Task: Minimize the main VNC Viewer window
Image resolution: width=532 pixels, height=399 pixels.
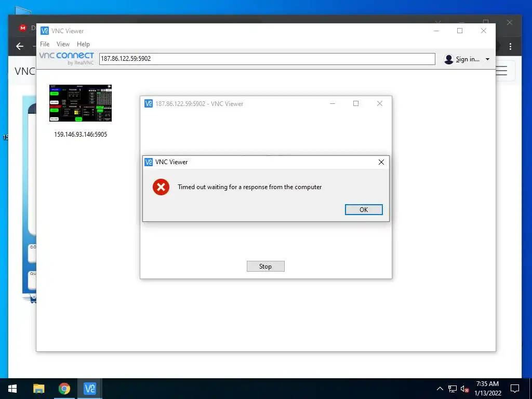Action: (436, 31)
